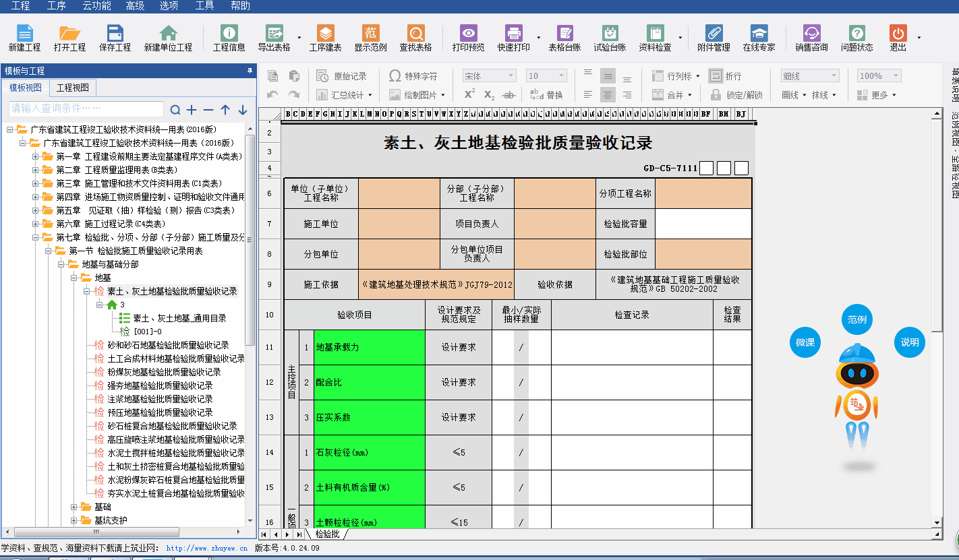Open the 宋体 font dropdown
The image size is (959, 560).
point(489,76)
